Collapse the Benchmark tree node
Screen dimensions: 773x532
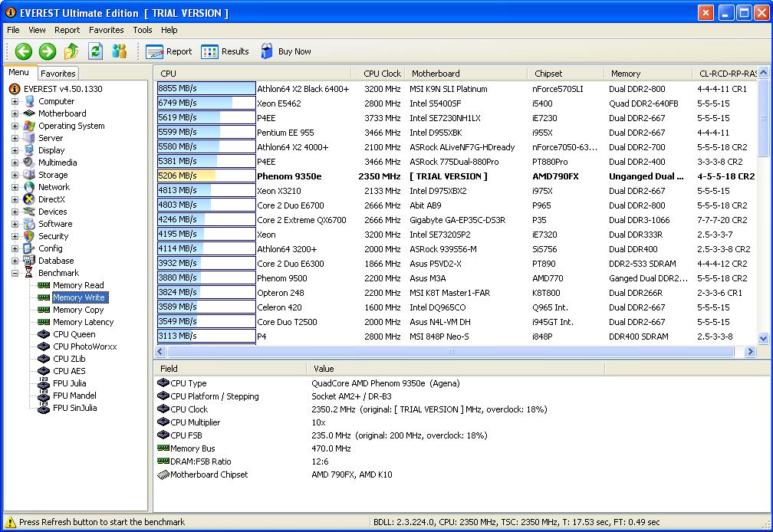click(15, 273)
